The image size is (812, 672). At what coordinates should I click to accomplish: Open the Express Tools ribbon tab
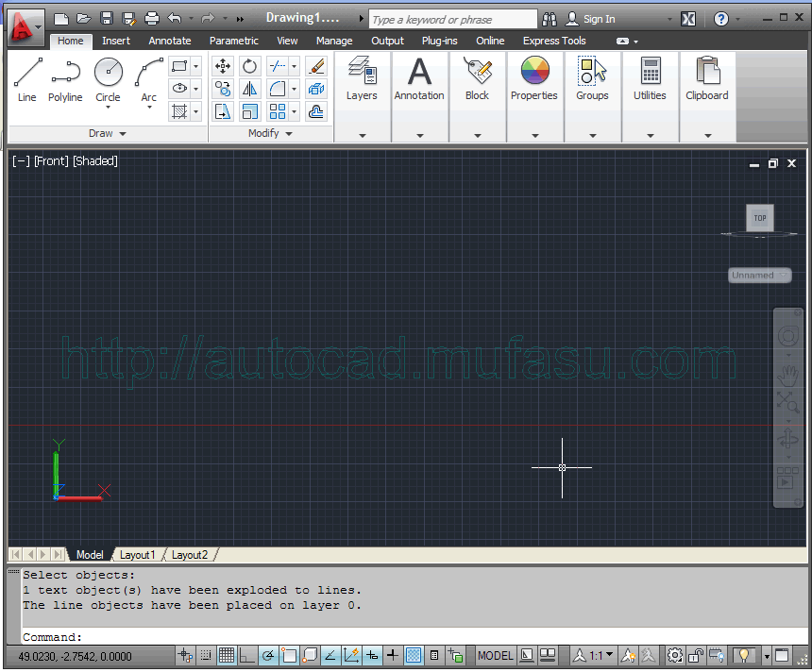(554, 41)
